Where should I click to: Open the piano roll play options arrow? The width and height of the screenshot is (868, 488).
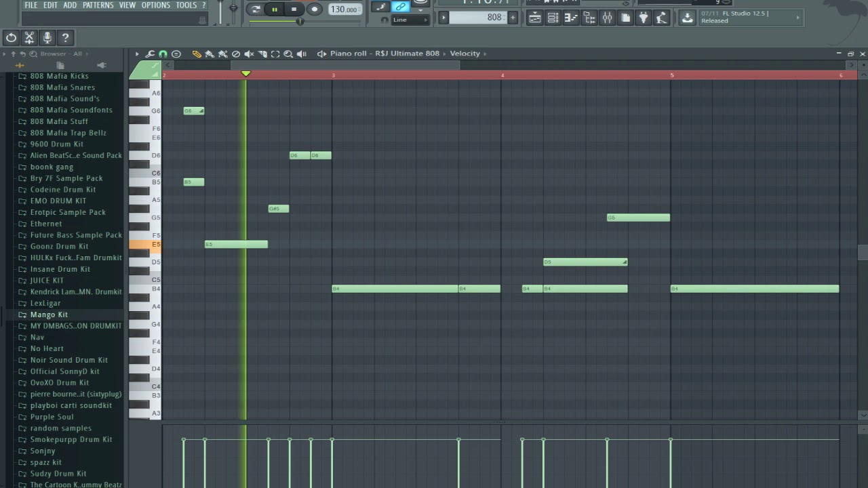137,54
